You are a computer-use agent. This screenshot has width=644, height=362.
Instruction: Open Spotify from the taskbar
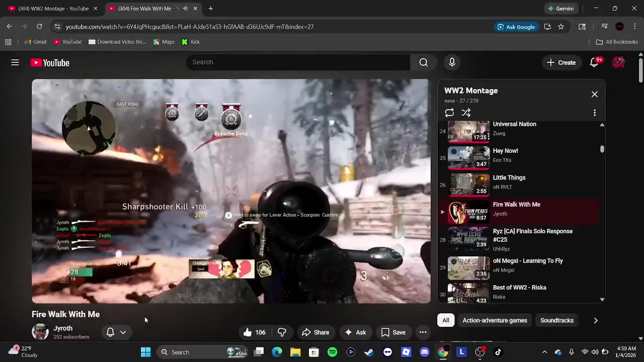333,352
